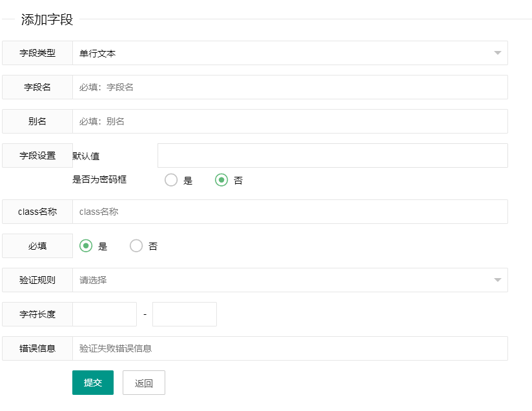Click the 默认值 input box
This screenshot has width=532, height=411.
(x=332, y=155)
